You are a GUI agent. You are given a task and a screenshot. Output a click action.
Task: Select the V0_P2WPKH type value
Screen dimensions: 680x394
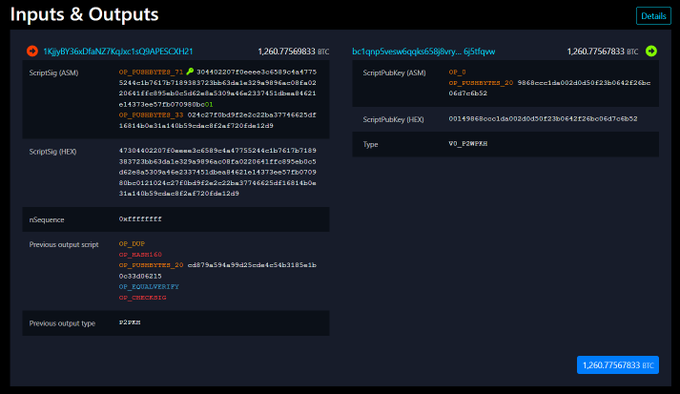(468, 143)
